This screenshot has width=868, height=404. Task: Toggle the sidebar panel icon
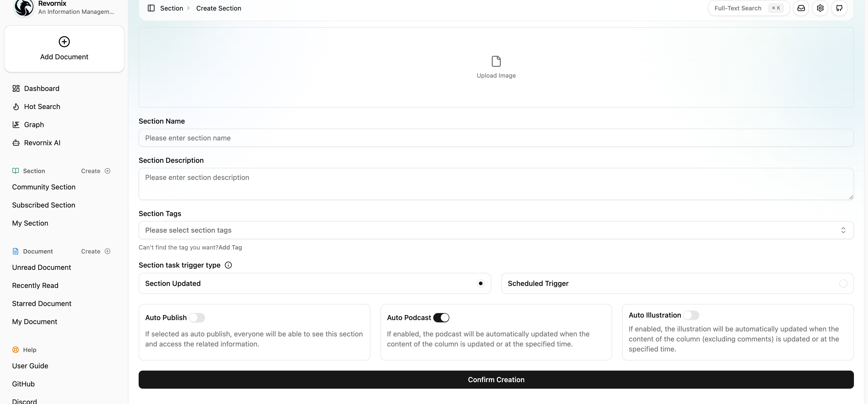tap(151, 8)
